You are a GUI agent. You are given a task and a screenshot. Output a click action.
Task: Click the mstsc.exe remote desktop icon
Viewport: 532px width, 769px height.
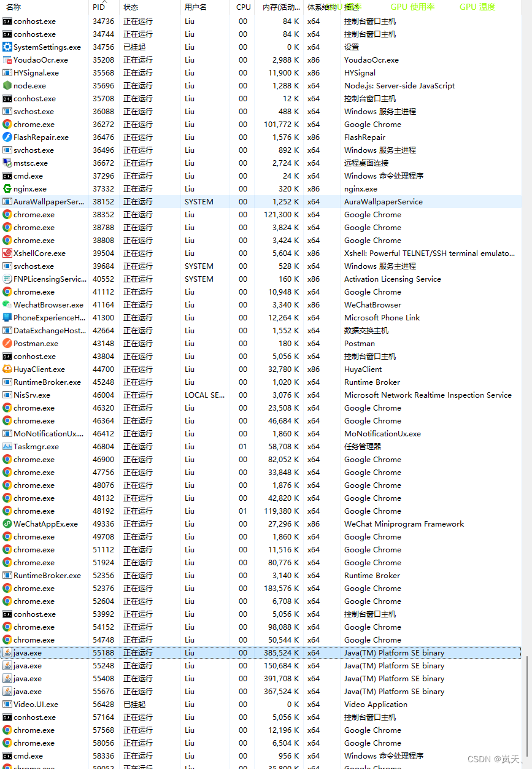(x=7, y=163)
